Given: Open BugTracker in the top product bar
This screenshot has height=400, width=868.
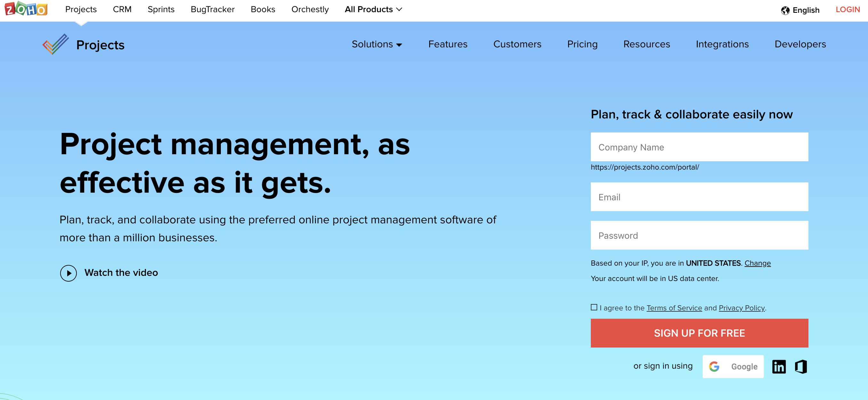Looking at the screenshot, I should pyautogui.click(x=213, y=9).
